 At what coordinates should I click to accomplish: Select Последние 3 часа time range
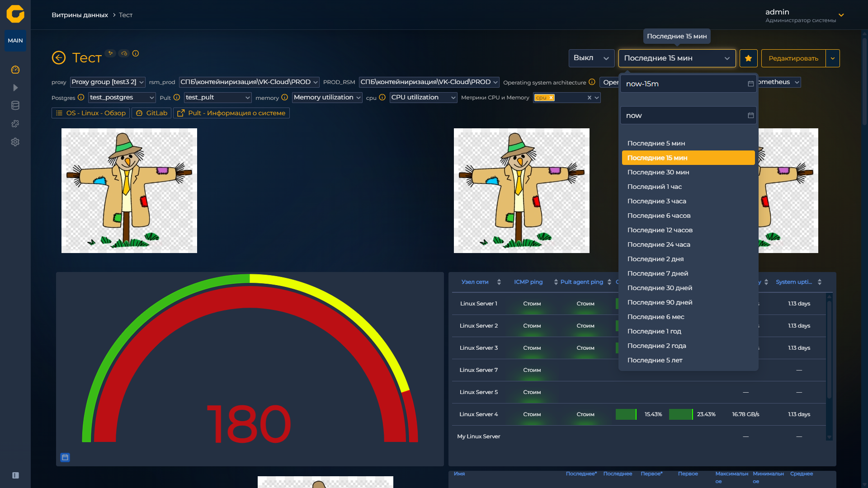pos(688,201)
